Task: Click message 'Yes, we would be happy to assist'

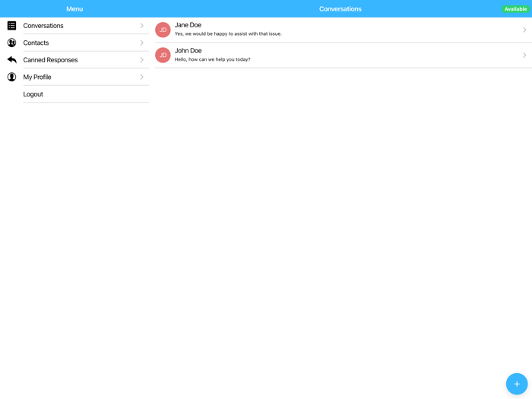Action: [228, 34]
